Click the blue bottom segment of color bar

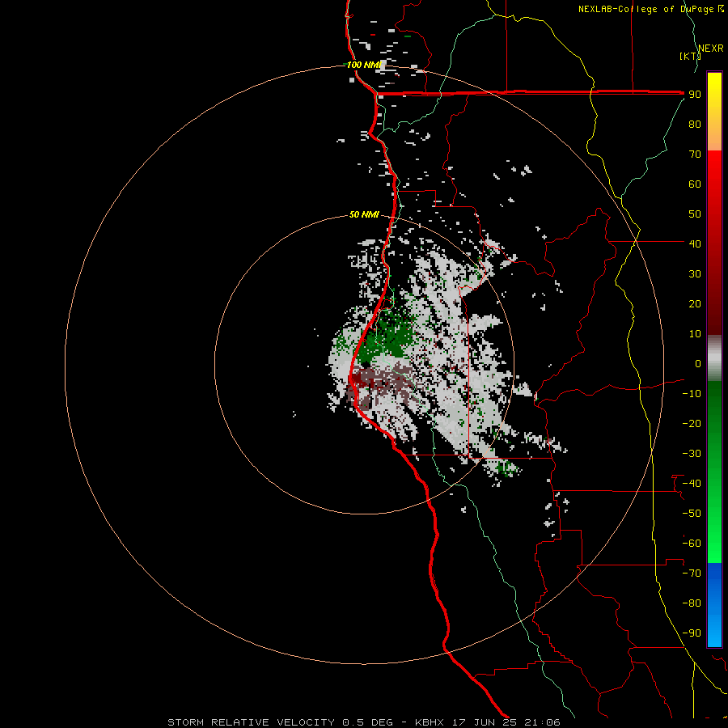coord(714,604)
